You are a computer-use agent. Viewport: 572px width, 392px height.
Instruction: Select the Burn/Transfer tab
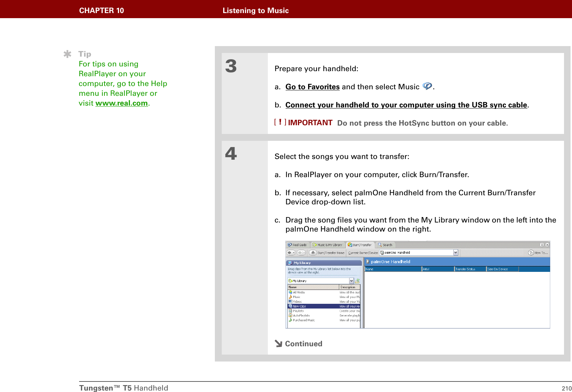pyautogui.click(x=360, y=245)
